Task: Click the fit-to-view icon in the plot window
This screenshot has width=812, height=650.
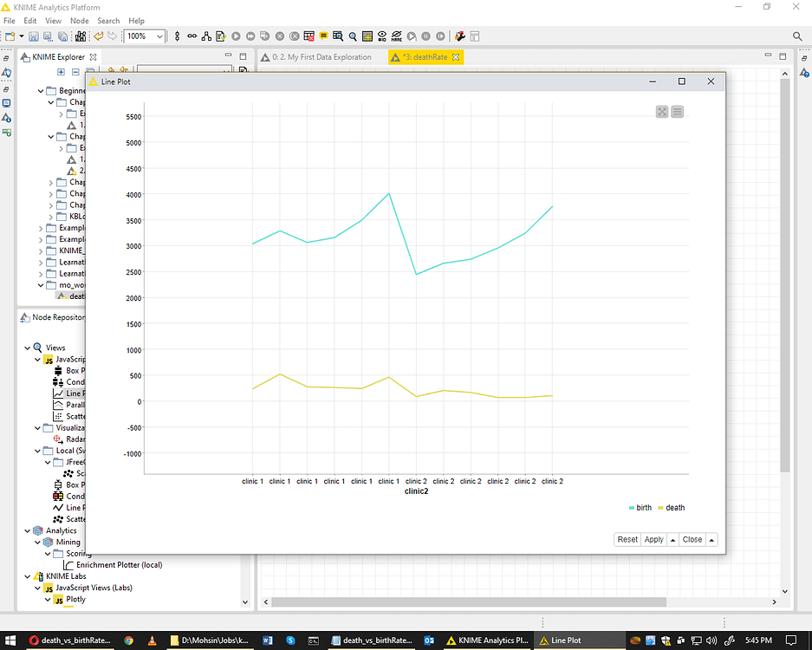Action: pos(661,111)
